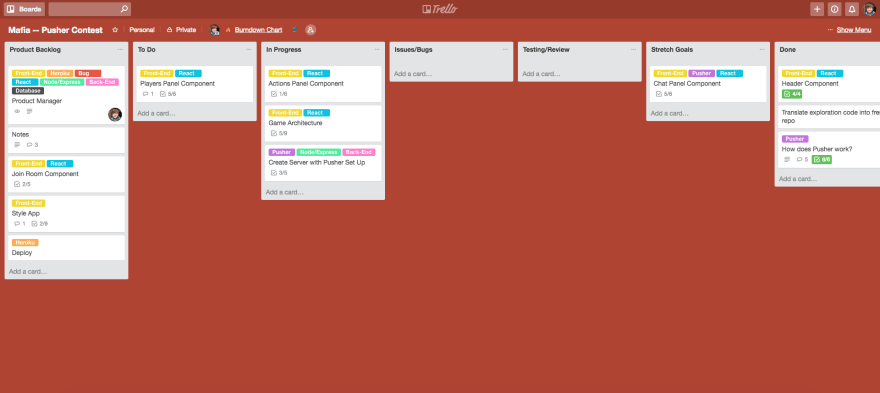Open Show Menu link

pyautogui.click(x=854, y=30)
